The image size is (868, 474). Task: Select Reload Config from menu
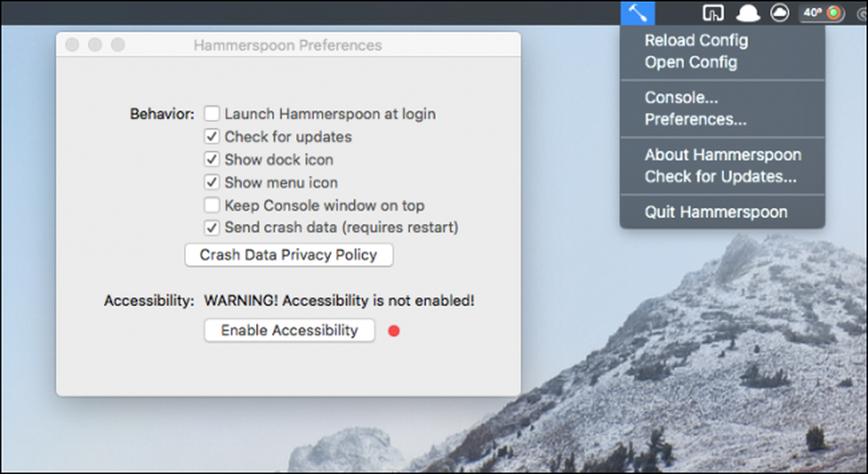[x=722, y=41]
